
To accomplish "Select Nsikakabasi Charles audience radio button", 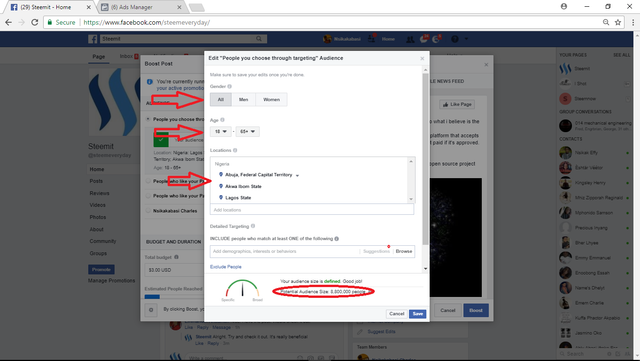I will point(148,211).
